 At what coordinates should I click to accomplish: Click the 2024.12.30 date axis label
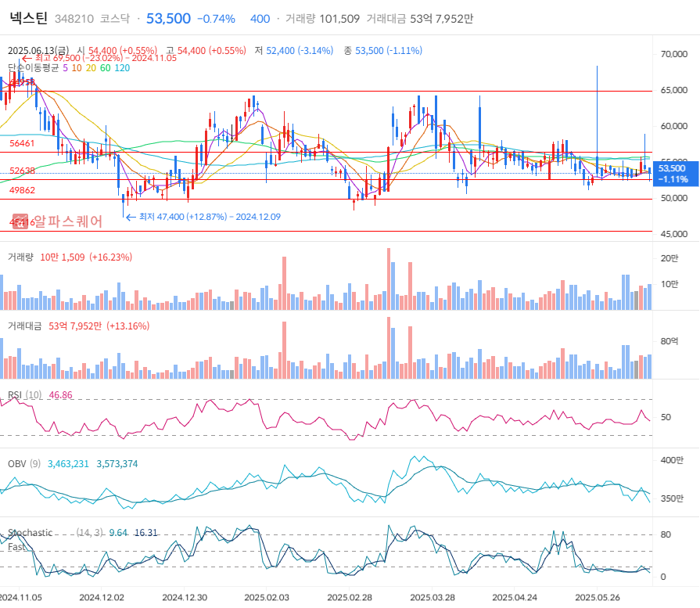click(185, 598)
